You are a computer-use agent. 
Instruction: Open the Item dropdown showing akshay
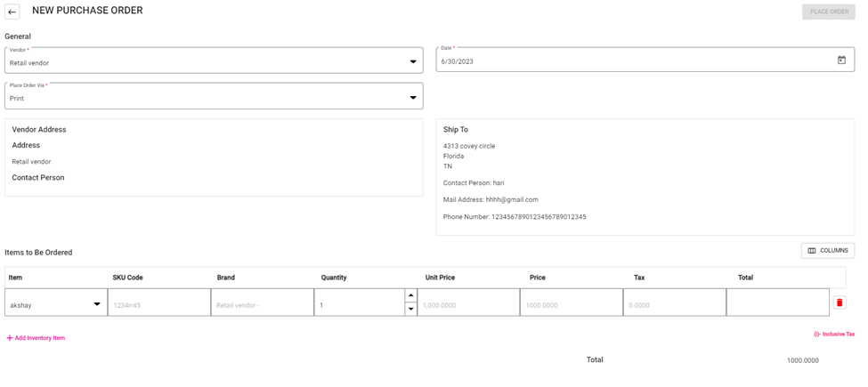click(x=97, y=304)
